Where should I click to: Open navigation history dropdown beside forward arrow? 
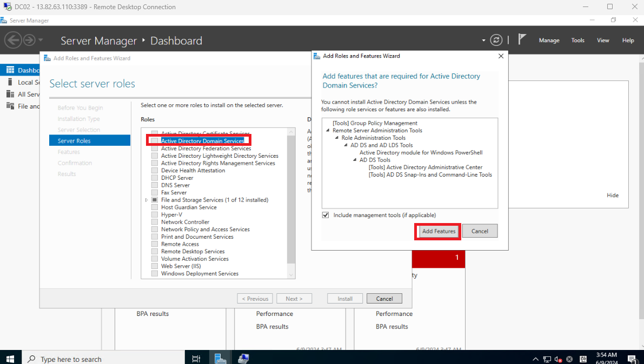(x=41, y=40)
